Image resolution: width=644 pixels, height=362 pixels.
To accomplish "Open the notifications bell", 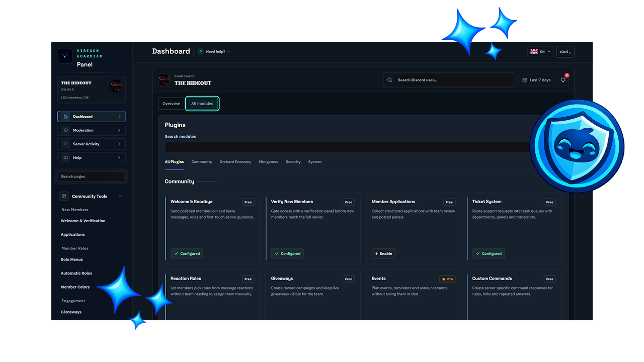I will 563,80.
